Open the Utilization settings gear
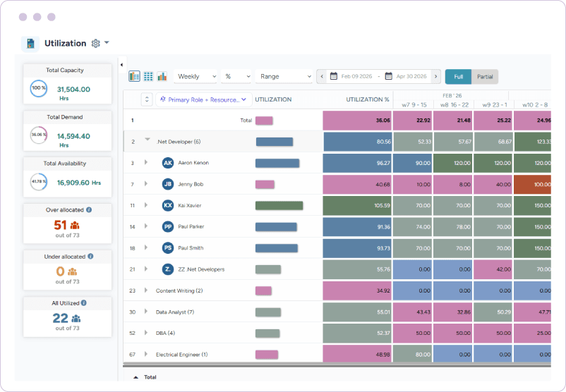Image resolution: width=566 pixels, height=392 pixels. click(x=96, y=43)
